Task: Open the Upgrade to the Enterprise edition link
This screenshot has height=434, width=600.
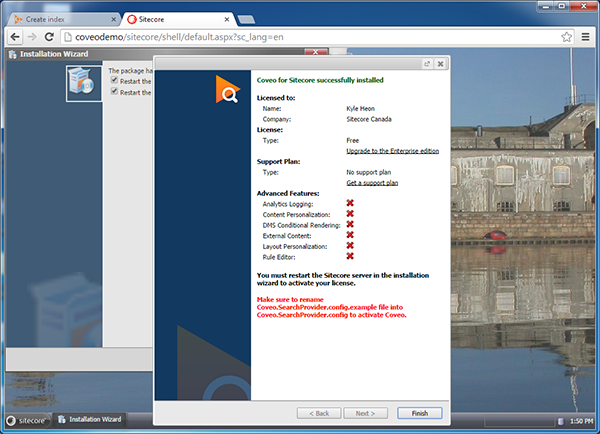Action: [x=393, y=151]
